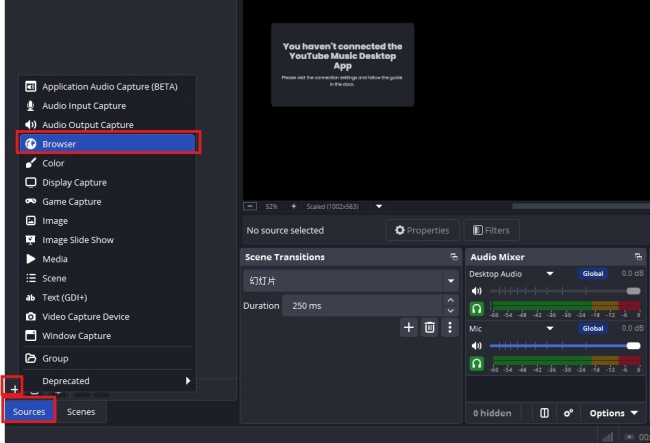Switch to the Scenes tab

(x=81, y=412)
